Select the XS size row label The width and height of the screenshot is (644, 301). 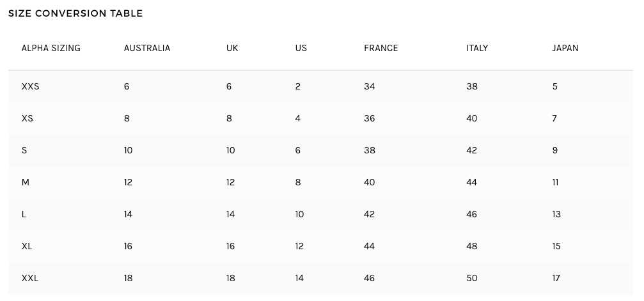(27, 118)
